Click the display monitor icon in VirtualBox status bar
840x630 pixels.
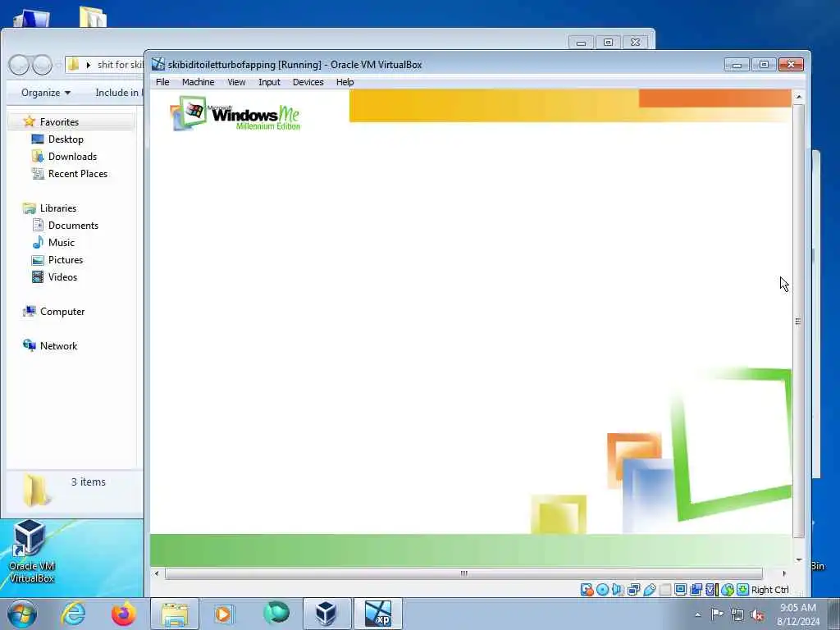pyautogui.click(x=680, y=590)
